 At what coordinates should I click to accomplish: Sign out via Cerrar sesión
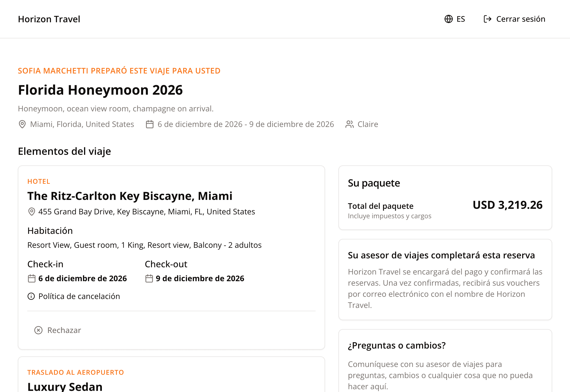[514, 19]
